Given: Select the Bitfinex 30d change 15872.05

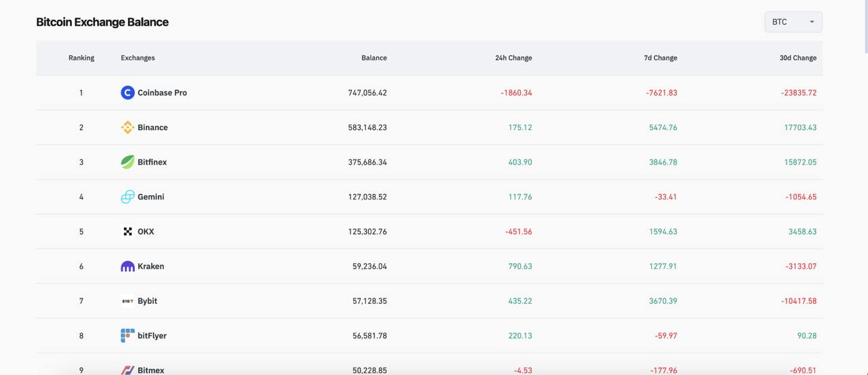Looking at the screenshot, I should coord(801,161).
